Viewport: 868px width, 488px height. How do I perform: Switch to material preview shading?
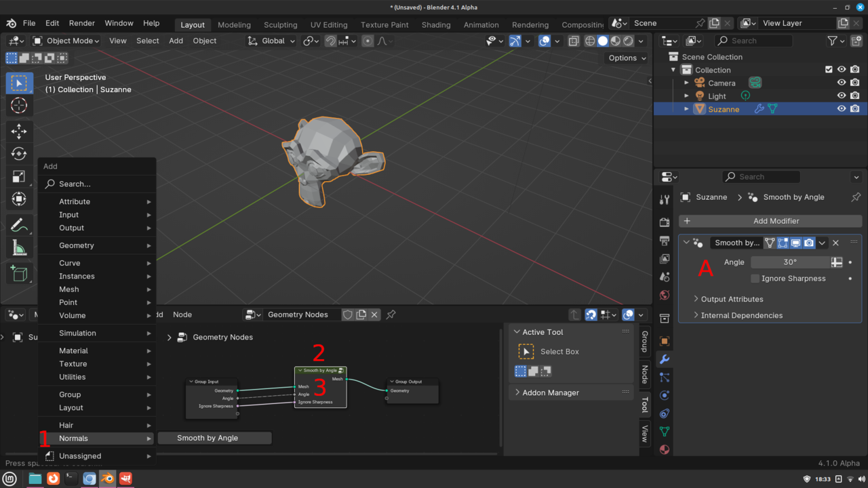click(x=616, y=41)
